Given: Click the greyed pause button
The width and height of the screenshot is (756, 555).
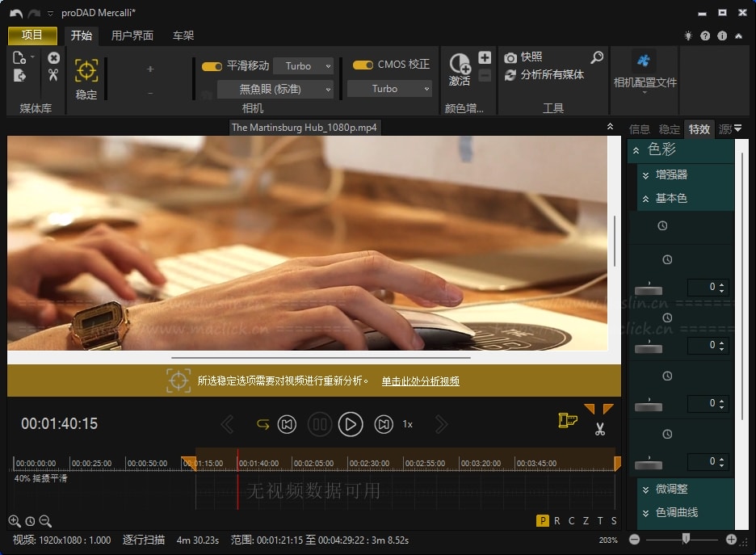Looking at the screenshot, I should click(x=320, y=424).
